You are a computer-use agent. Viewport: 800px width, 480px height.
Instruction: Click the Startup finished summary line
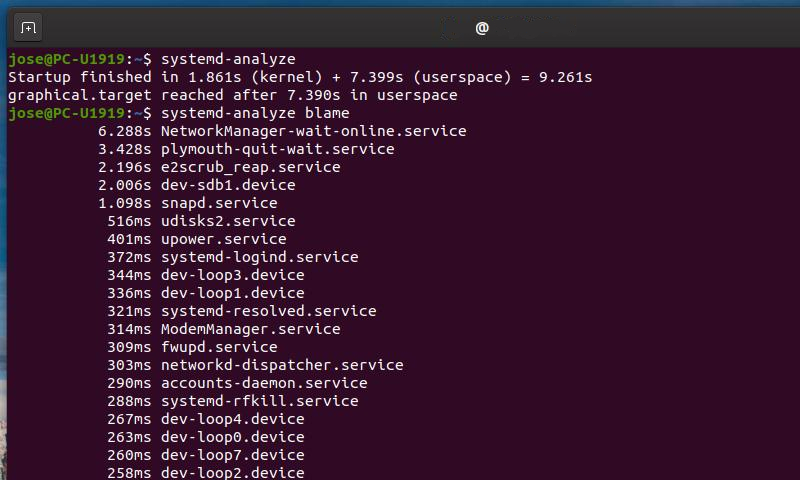300,77
